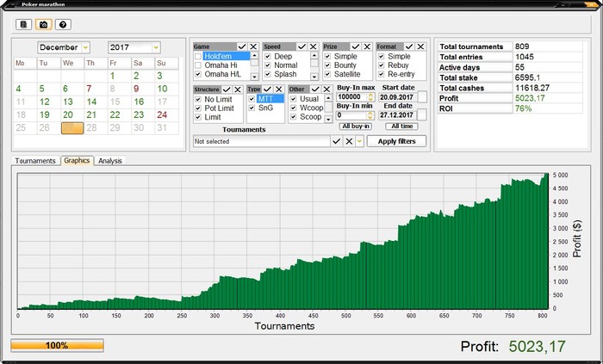Uncheck the Rebuy format checkbox

point(381,65)
